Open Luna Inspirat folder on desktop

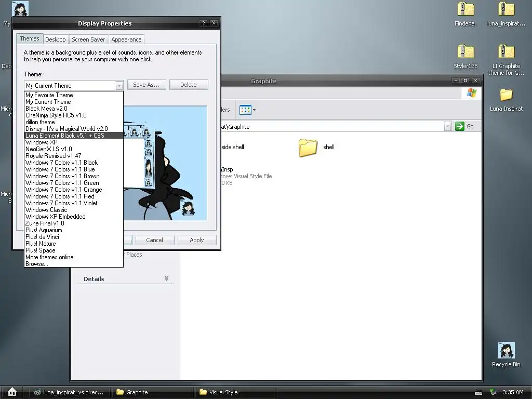pos(506,99)
